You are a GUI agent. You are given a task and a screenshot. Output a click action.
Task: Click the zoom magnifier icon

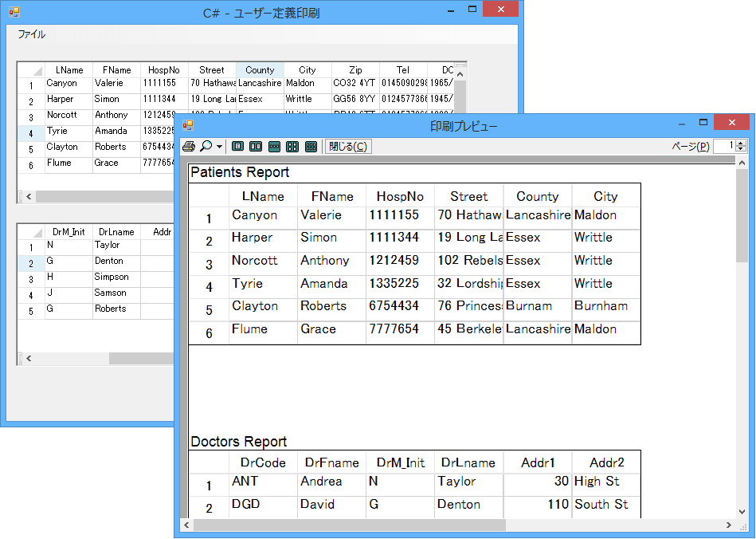(x=206, y=146)
